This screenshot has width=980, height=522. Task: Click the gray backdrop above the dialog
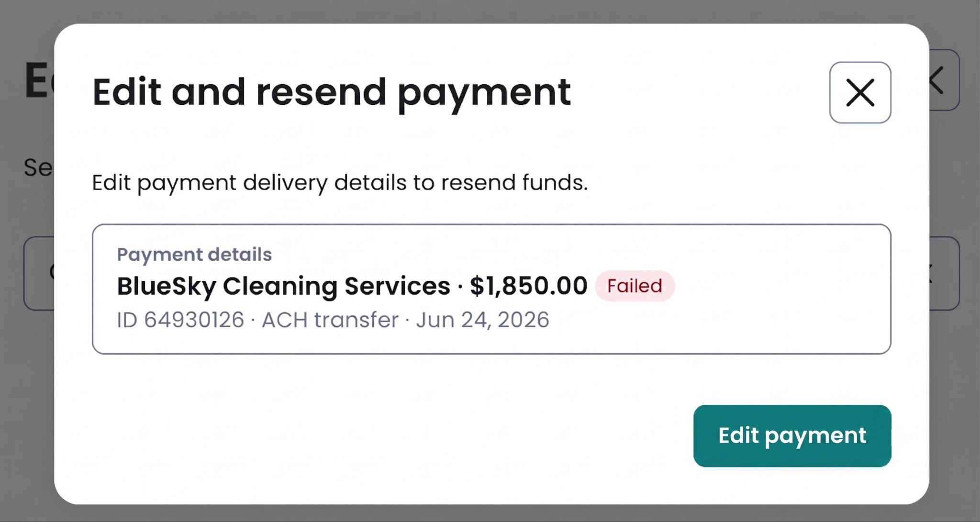click(490, 11)
